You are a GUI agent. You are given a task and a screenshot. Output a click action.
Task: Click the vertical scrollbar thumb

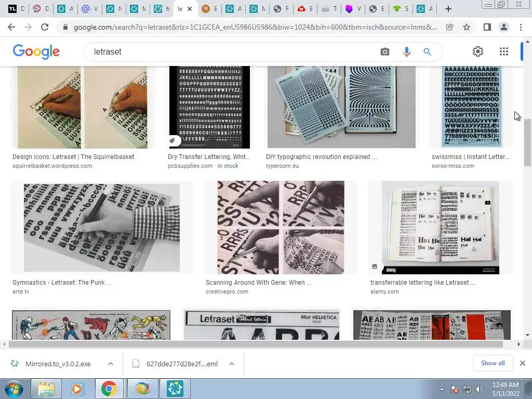click(527, 142)
